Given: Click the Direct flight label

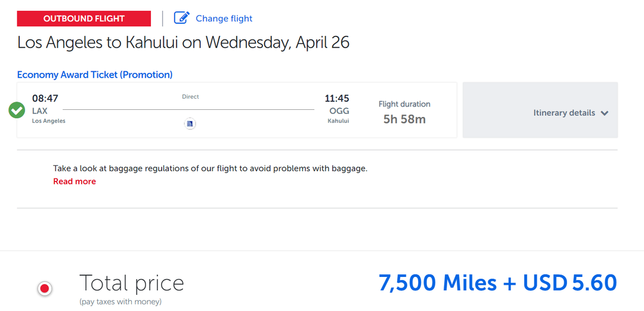Looking at the screenshot, I should click(x=190, y=97).
